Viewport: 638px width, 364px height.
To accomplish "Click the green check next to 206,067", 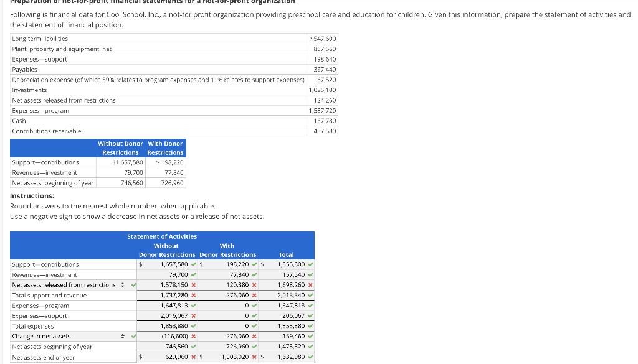I will point(310,316).
